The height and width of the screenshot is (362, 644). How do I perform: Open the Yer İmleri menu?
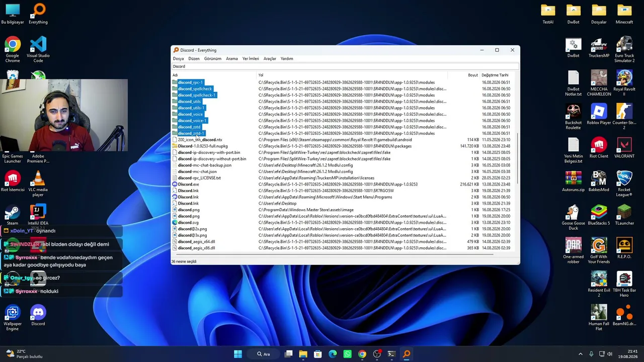[x=251, y=58]
